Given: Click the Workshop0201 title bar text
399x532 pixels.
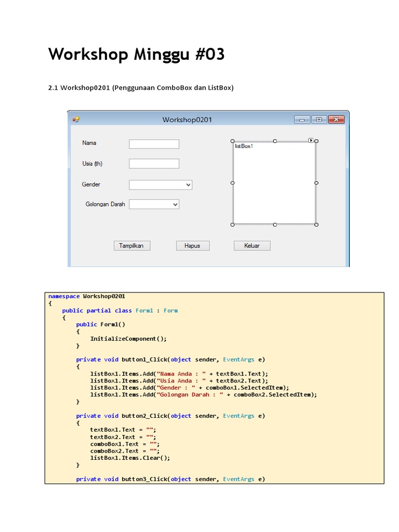Looking at the screenshot, I should point(187,119).
